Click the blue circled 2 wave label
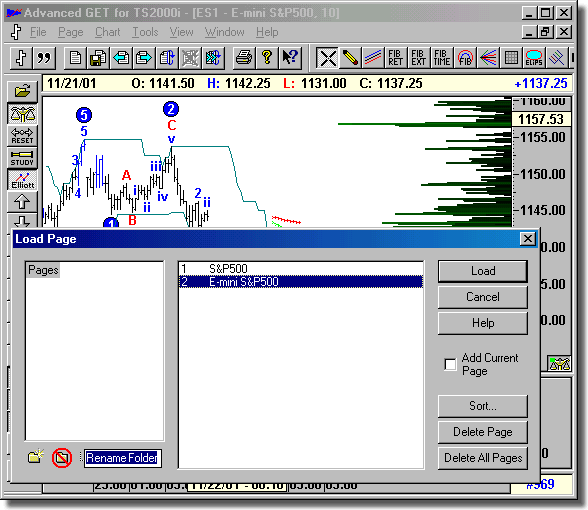The image size is (588, 510). coord(171,109)
